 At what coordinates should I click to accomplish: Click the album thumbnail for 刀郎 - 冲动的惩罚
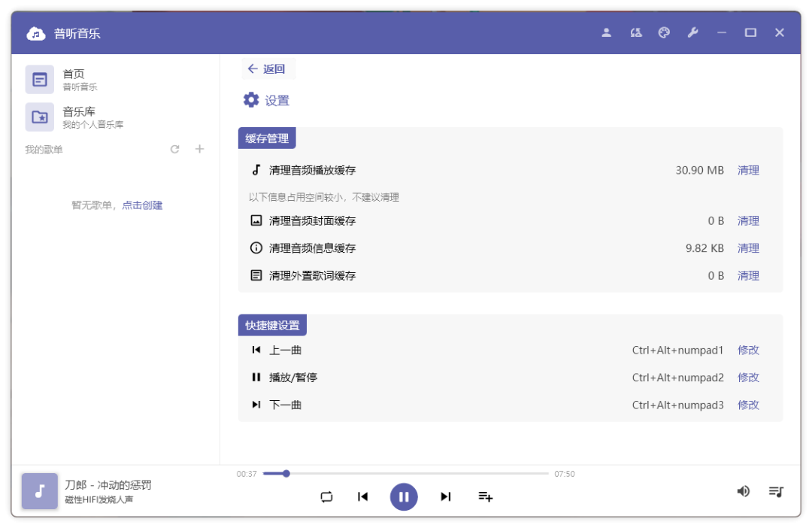coord(39,491)
